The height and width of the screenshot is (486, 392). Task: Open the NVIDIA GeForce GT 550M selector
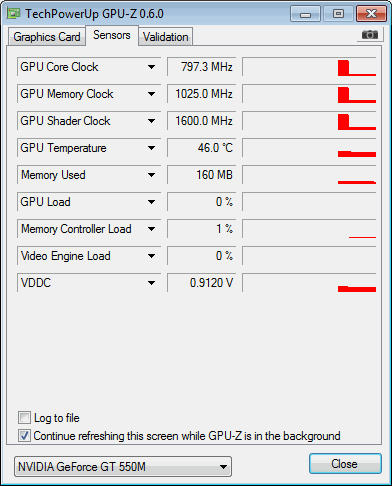123,467
